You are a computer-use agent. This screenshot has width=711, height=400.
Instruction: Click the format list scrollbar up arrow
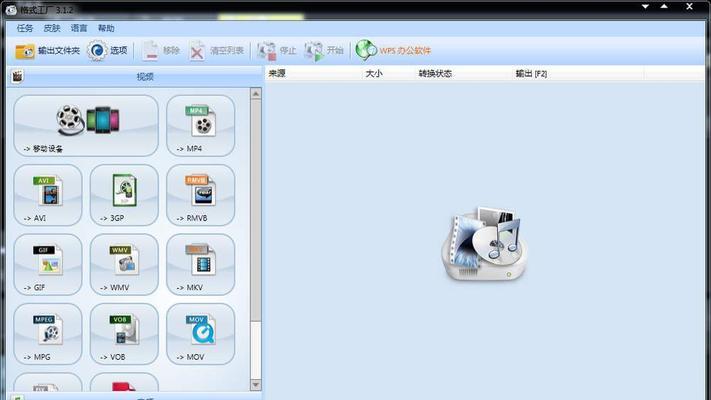point(256,94)
